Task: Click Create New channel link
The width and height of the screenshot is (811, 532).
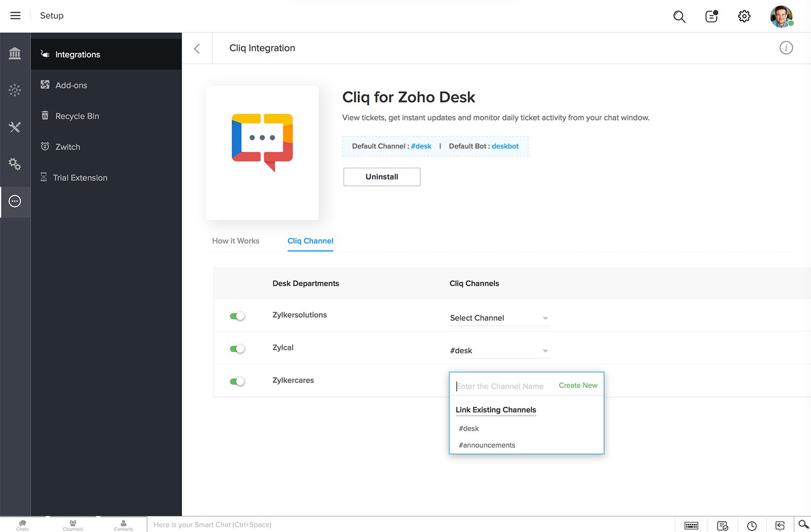Action: (578, 386)
